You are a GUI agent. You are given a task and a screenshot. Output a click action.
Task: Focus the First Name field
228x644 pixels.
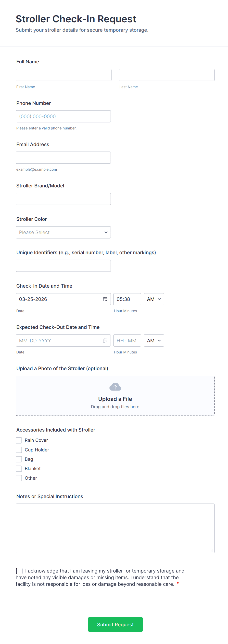pos(63,75)
